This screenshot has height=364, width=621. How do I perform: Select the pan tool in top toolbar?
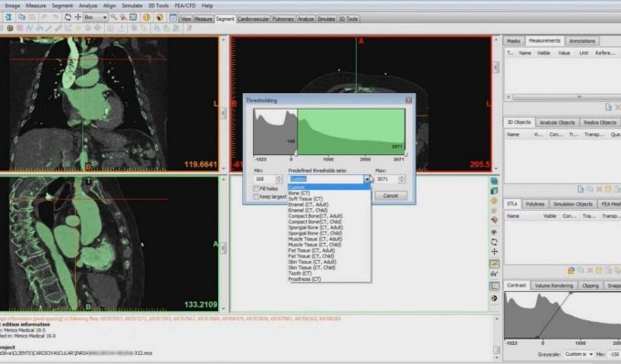click(78, 17)
